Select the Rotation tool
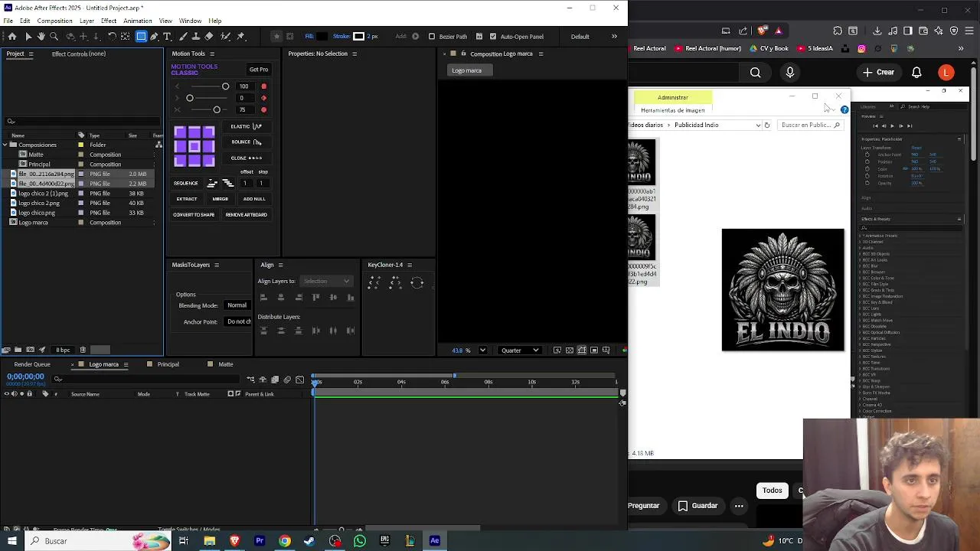This screenshot has height=551, width=980. click(x=112, y=36)
